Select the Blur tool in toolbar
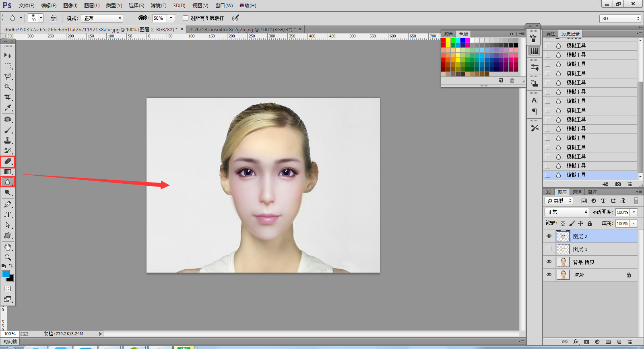644x349 pixels. click(x=7, y=182)
